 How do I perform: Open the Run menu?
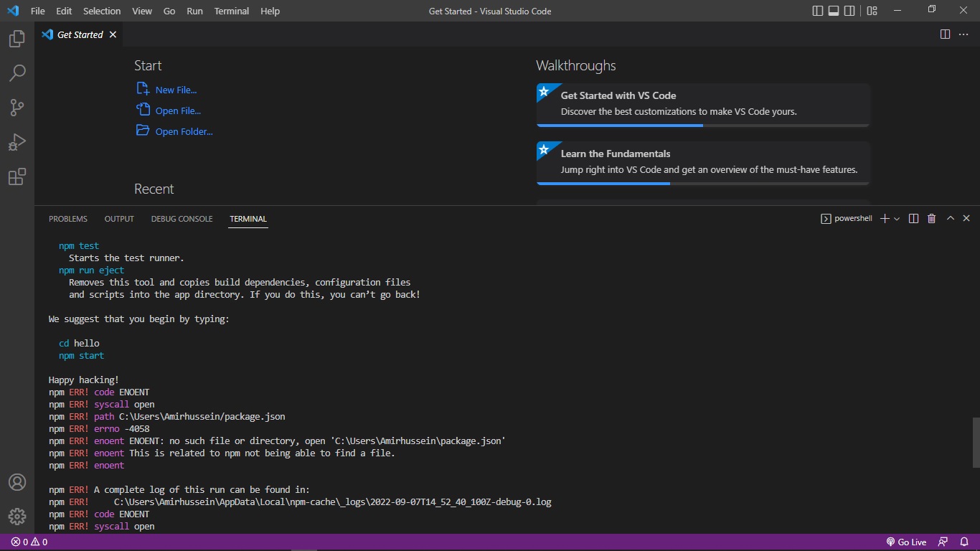point(194,11)
